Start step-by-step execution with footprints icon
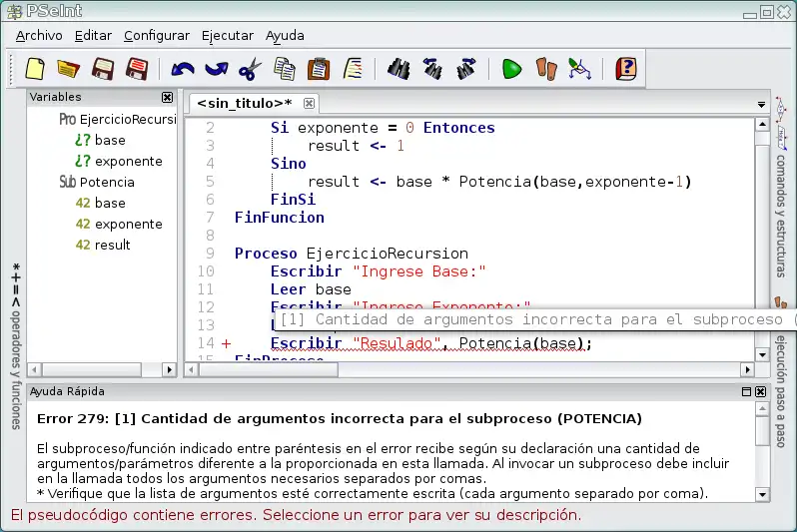The height and width of the screenshot is (532, 797). 545,69
